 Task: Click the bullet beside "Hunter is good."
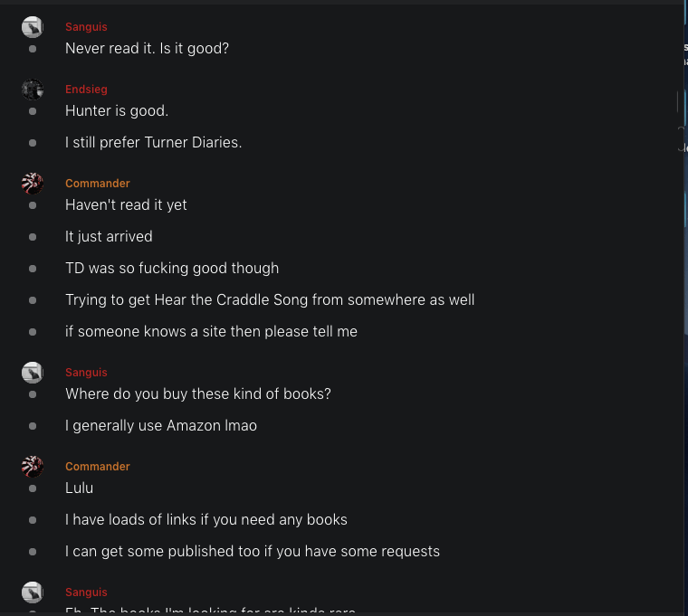33,111
